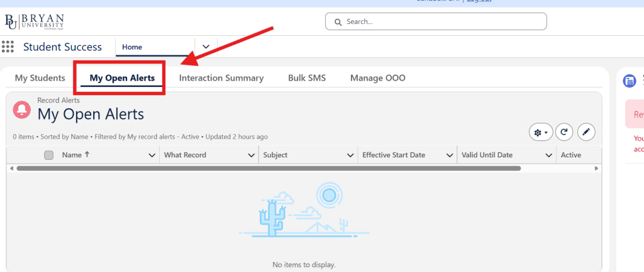The image size is (644, 272).
Task: Switch to the My Students tab
Action: (x=40, y=78)
